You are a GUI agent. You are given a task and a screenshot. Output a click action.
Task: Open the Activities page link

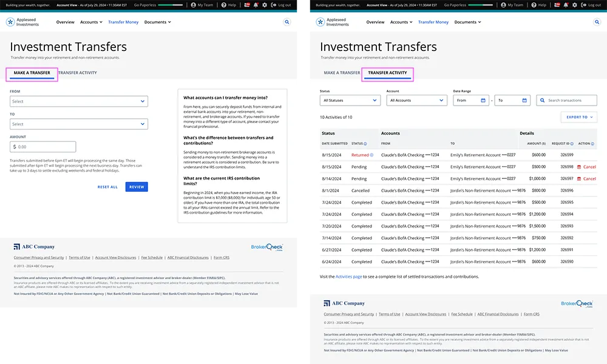[349, 277]
